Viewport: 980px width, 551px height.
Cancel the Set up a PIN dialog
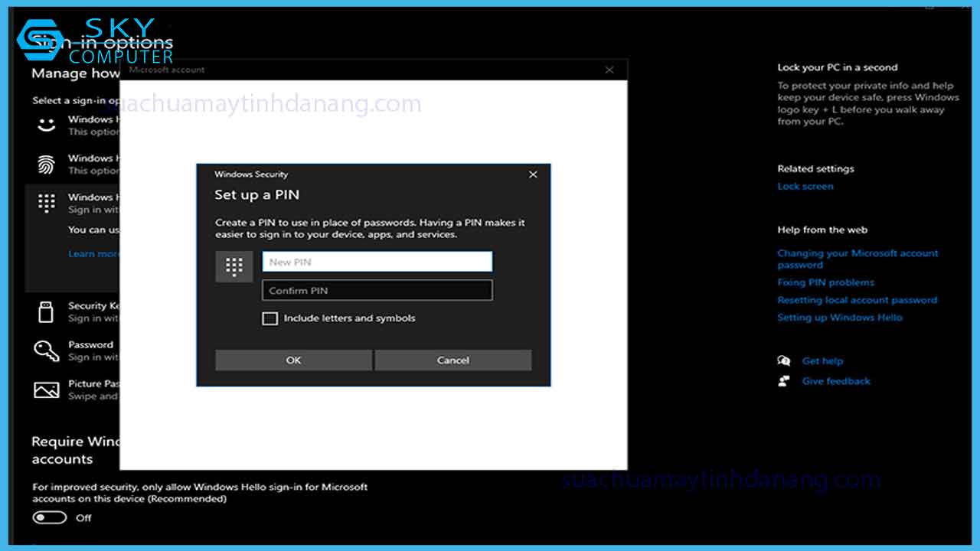click(452, 360)
